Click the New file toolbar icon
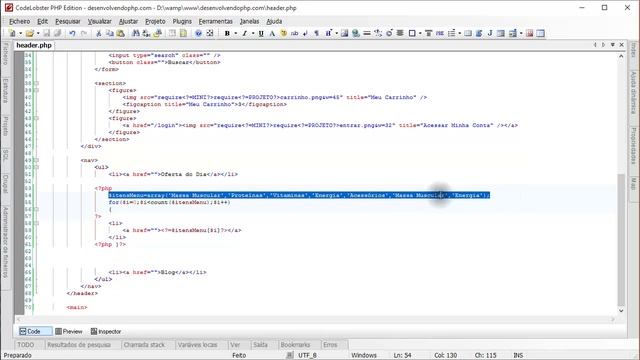 coord(12,33)
